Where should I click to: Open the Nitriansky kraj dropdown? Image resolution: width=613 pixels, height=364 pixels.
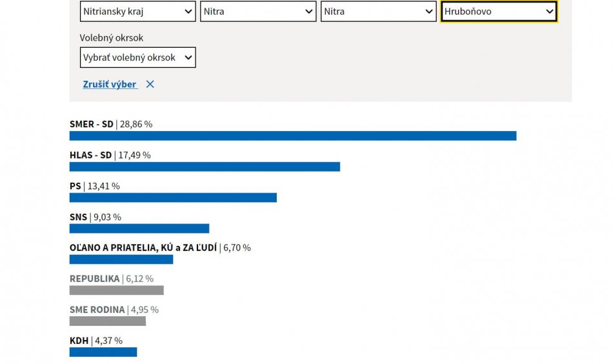pyautogui.click(x=137, y=12)
